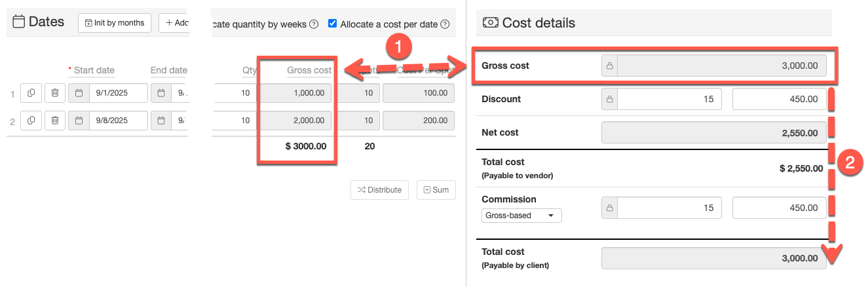Toggle the lock icon in Commission row
This screenshot has height=287, width=868.
pyautogui.click(x=609, y=208)
